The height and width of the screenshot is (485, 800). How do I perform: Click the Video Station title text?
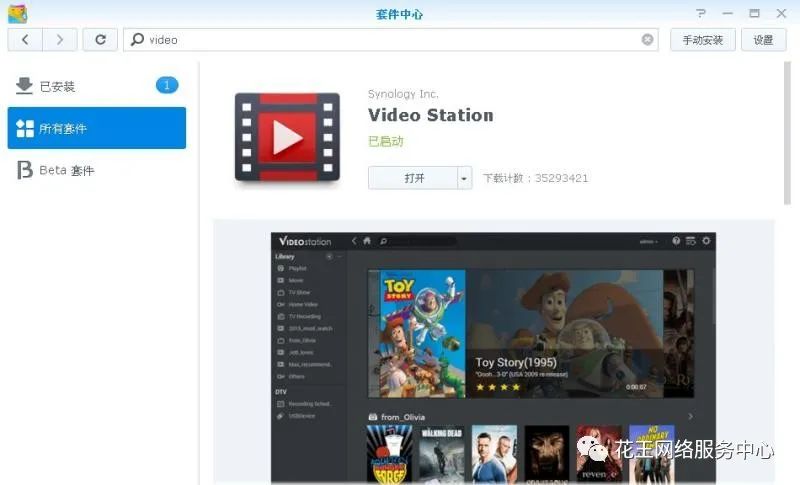pos(431,115)
